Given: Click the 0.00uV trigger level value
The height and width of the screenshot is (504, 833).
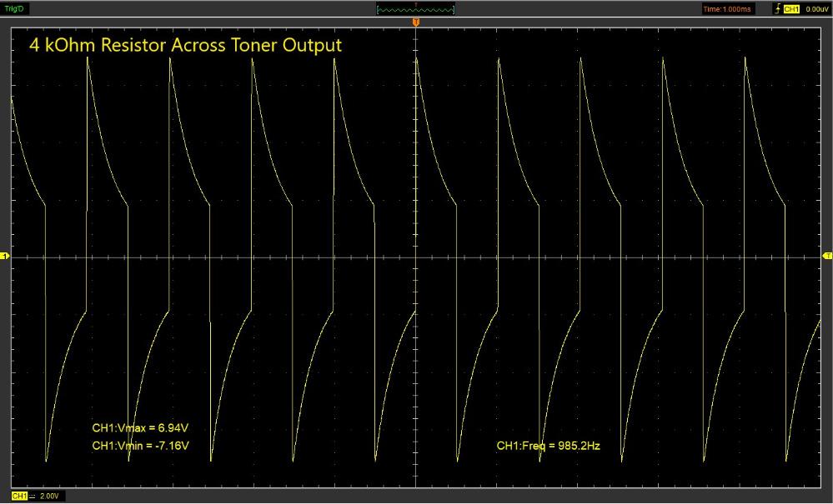Looking at the screenshot, I should (816, 9).
